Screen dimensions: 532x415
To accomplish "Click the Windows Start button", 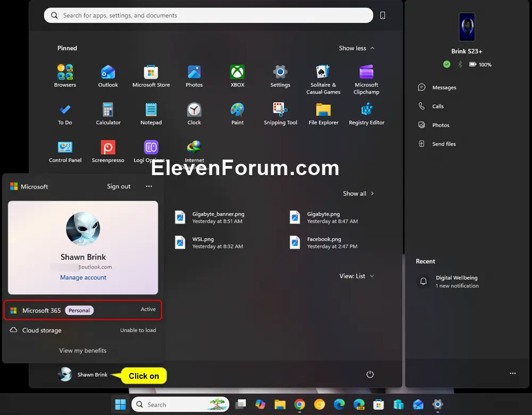I will pyautogui.click(x=120, y=404).
